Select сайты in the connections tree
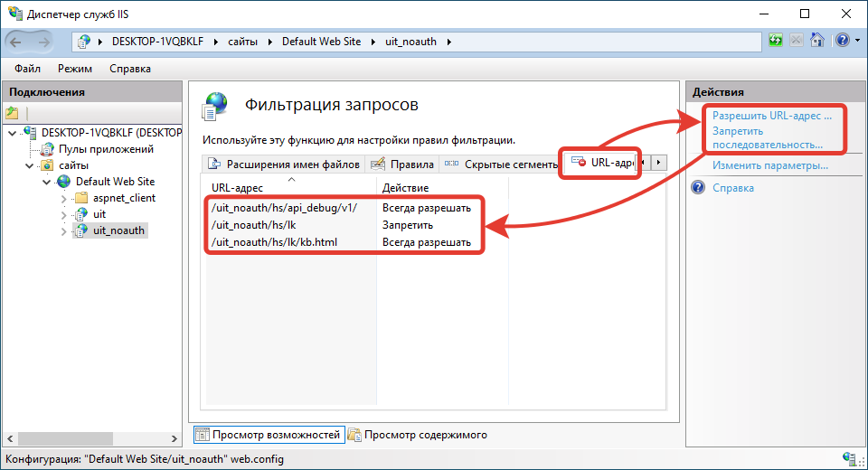Screen dimensions: 868x470 coord(73,165)
